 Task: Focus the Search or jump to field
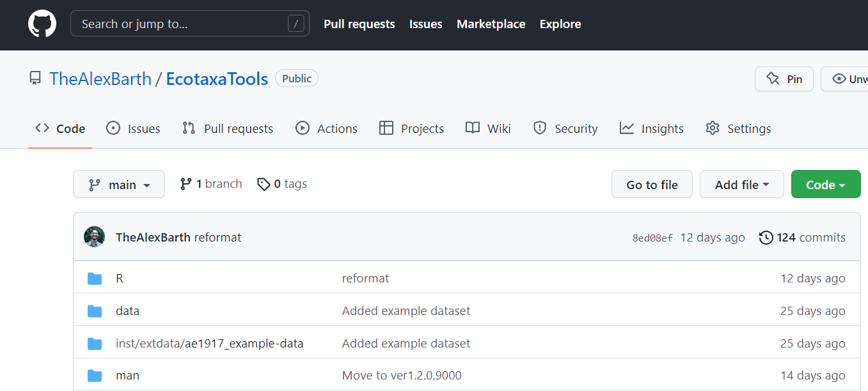tap(182, 24)
